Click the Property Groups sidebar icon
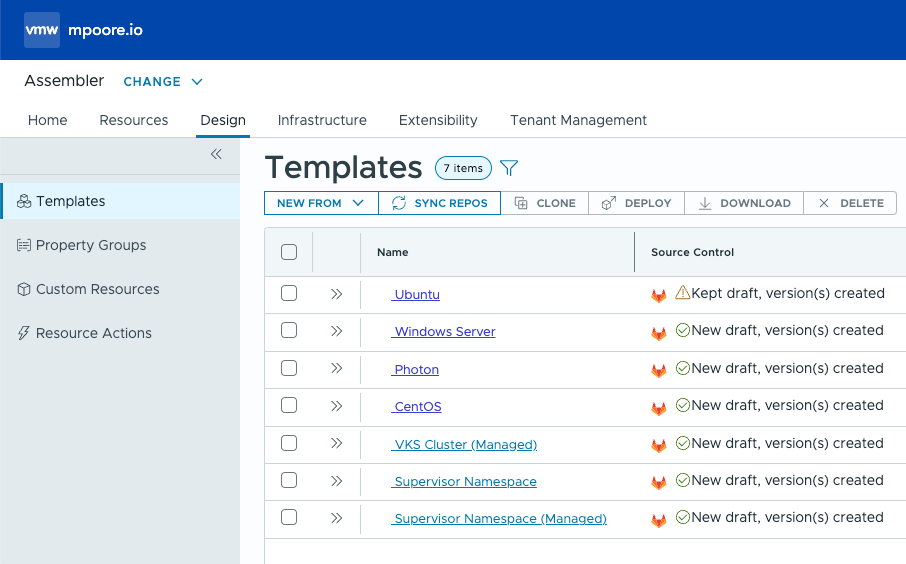Viewport: 906px width, 564px height. (x=24, y=245)
